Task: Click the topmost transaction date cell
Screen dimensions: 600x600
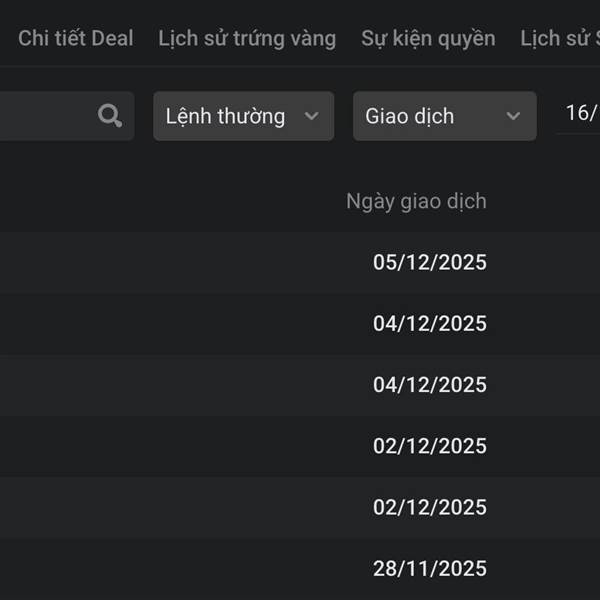Action: (429, 263)
